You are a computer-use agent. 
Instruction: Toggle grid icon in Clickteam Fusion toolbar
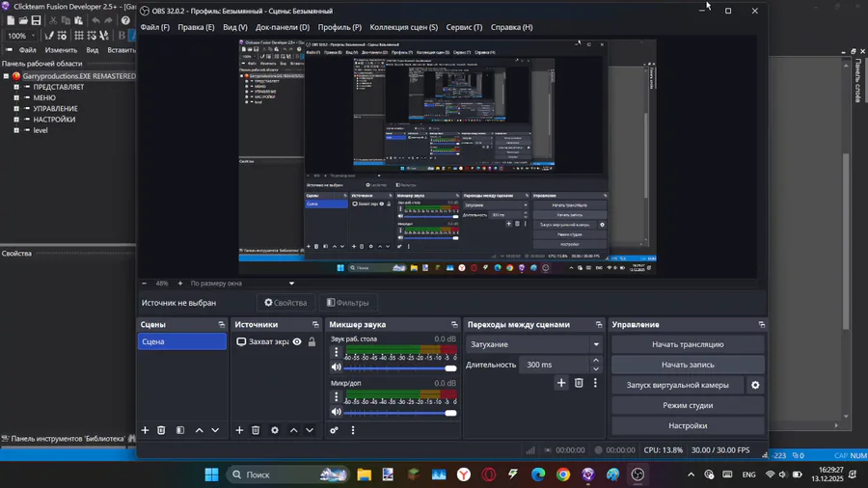pos(79,36)
